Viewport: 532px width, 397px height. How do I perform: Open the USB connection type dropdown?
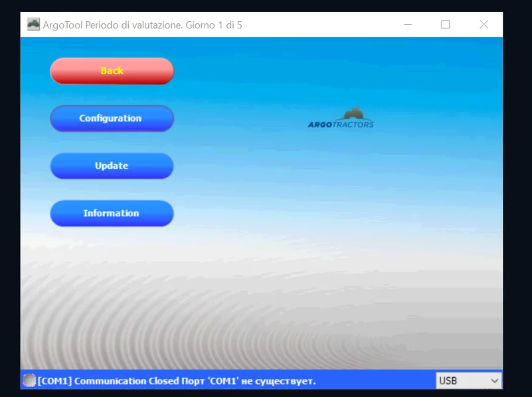point(468,380)
